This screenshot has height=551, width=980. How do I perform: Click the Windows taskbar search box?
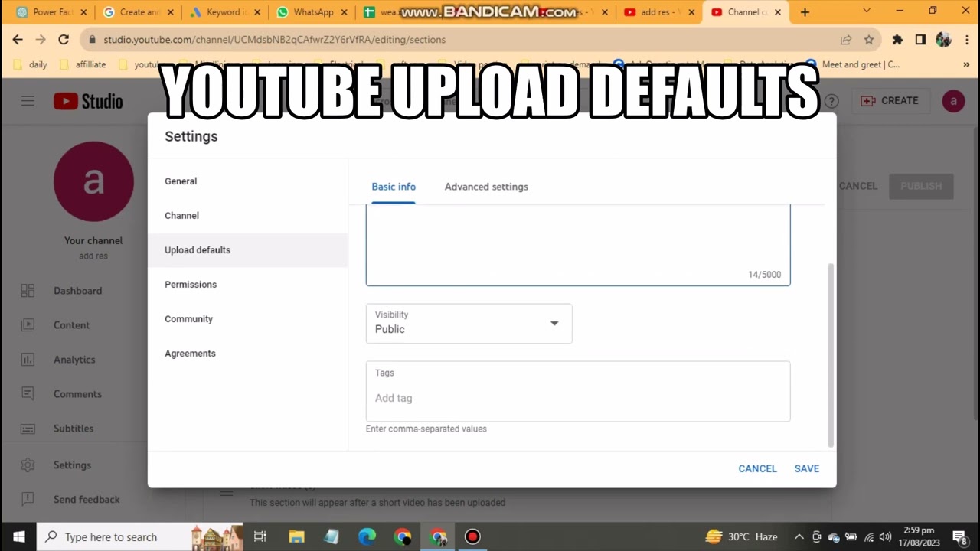click(x=139, y=536)
